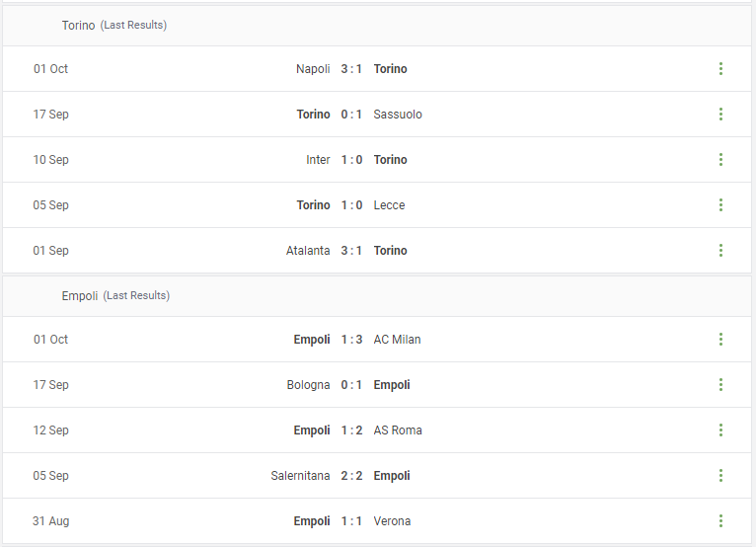This screenshot has width=756, height=547.
Task: Select the Verona team name
Action: click(392, 521)
